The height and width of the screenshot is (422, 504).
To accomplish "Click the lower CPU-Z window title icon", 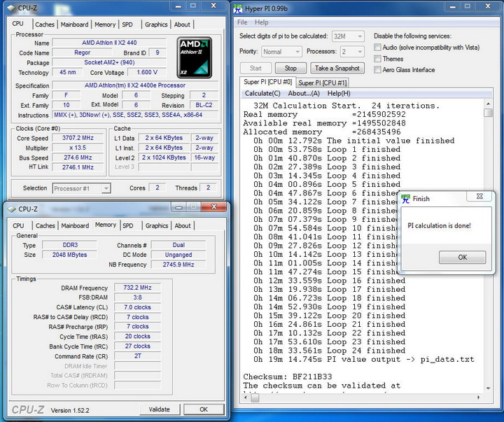I will (12, 209).
